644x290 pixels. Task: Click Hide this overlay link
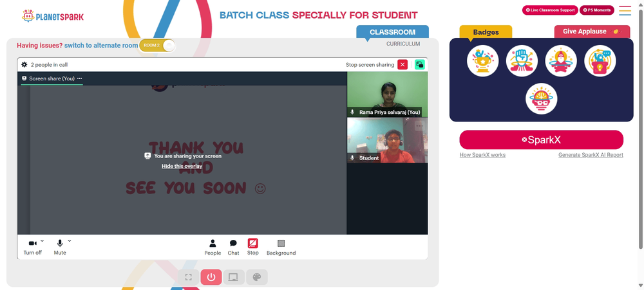pos(182,166)
